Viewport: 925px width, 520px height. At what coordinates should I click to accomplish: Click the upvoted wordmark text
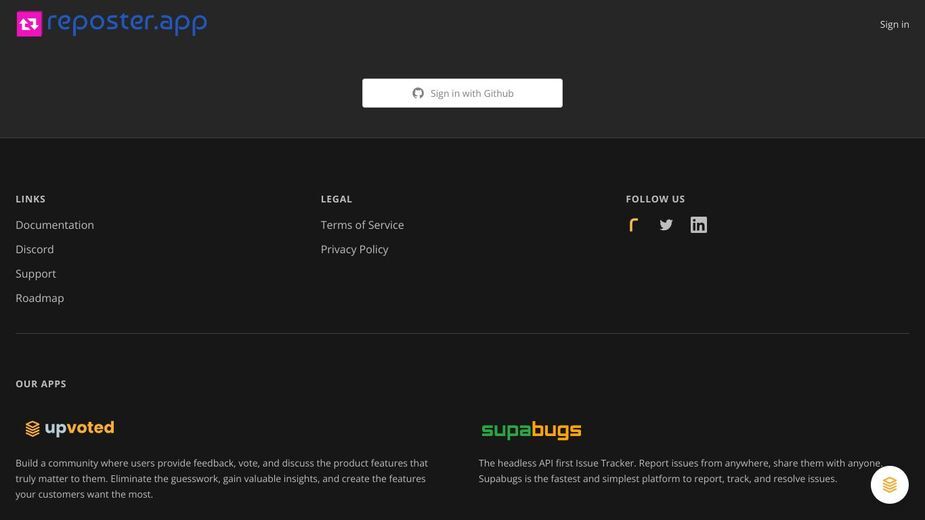click(80, 428)
